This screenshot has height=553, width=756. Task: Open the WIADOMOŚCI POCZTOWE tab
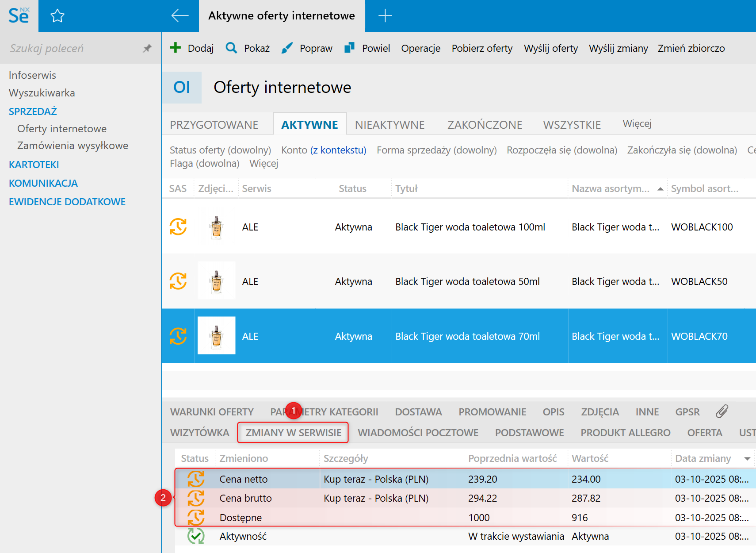418,433
